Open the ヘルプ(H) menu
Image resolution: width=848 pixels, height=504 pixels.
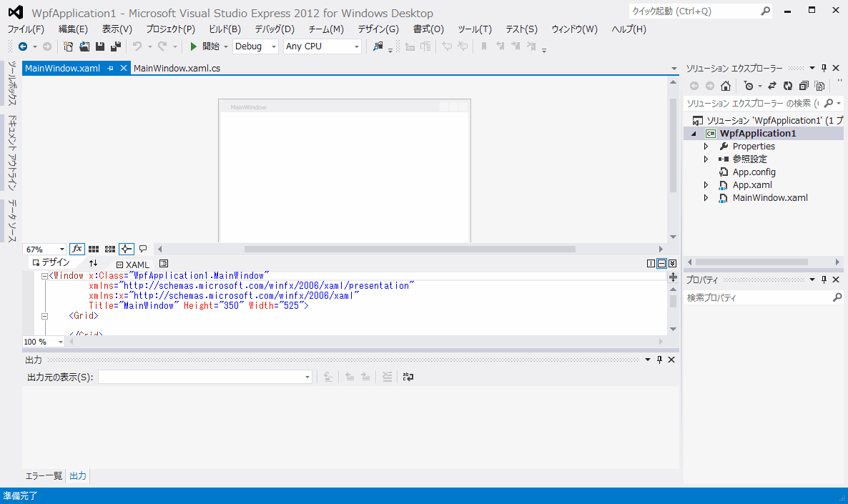tap(629, 29)
